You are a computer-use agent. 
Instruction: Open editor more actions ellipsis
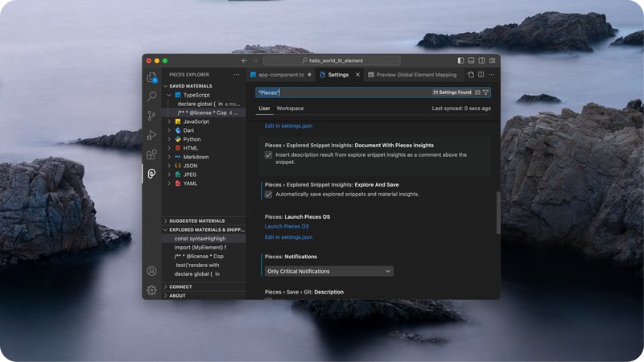[x=491, y=75]
